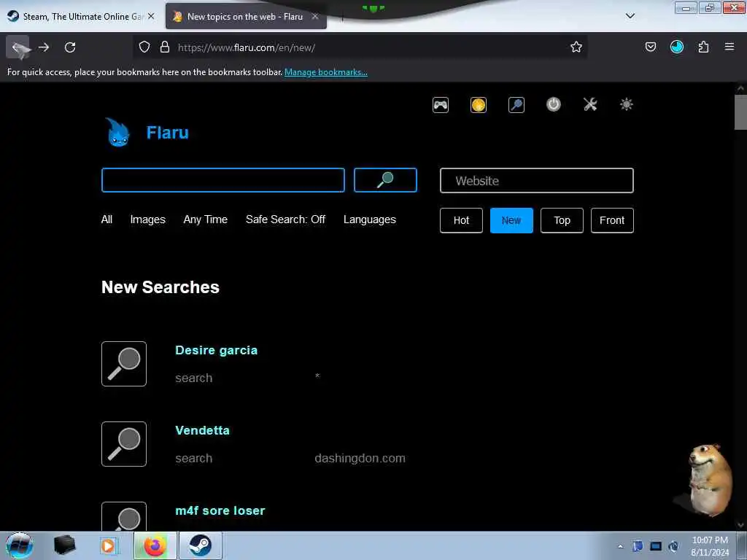Open the Vendetta search result
Image resolution: width=747 pixels, height=560 pixels.
pyautogui.click(x=203, y=430)
